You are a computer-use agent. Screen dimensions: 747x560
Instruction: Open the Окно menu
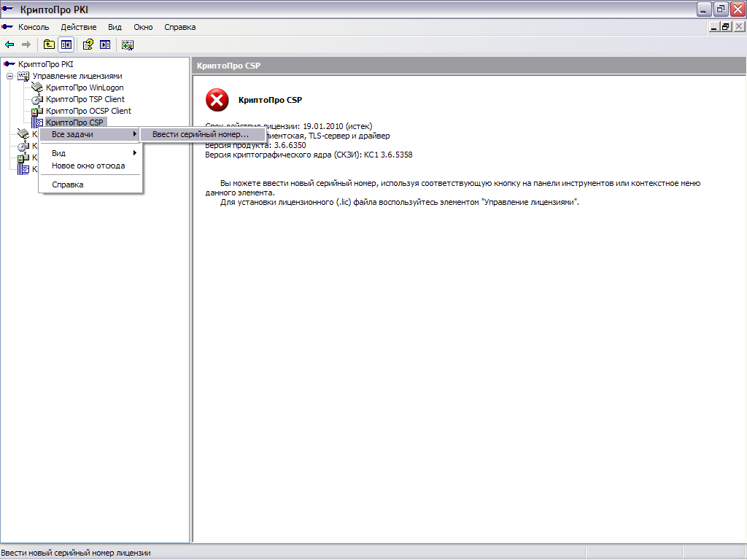click(x=143, y=27)
